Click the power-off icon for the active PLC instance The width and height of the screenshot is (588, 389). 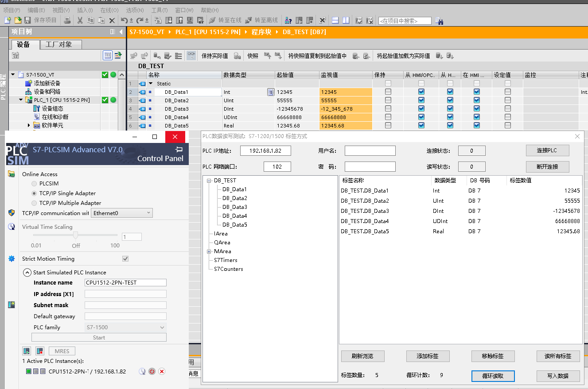click(152, 371)
